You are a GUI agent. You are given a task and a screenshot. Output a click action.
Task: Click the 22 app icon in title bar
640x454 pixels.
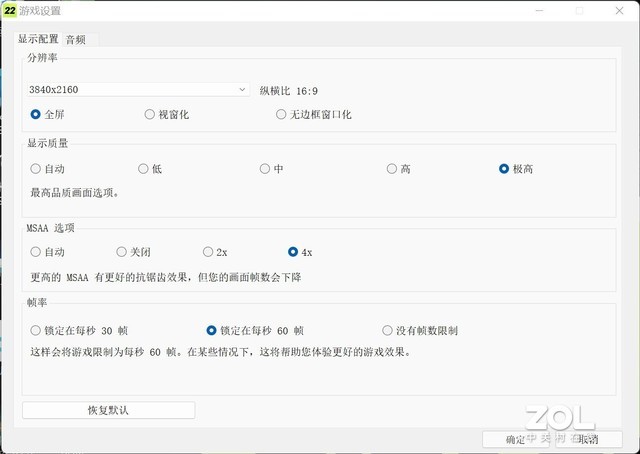[x=9, y=10]
